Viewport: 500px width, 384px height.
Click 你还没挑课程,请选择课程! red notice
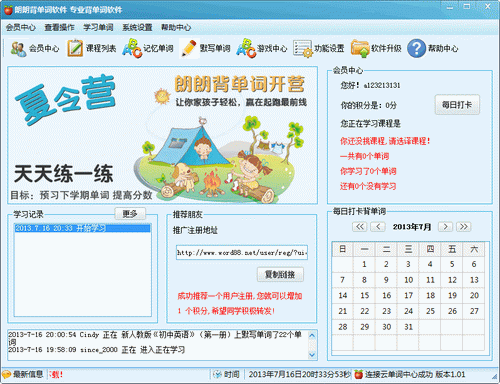(385, 141)
